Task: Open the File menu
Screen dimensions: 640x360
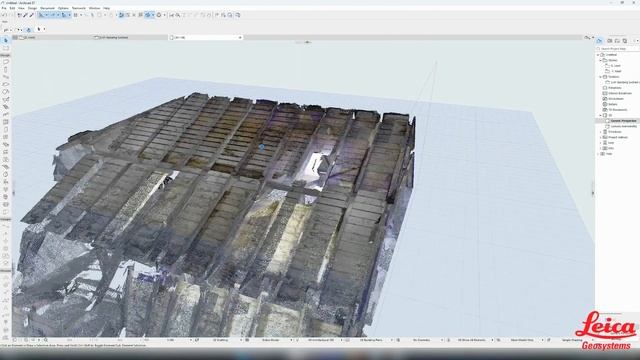Action: pos(4,8)
